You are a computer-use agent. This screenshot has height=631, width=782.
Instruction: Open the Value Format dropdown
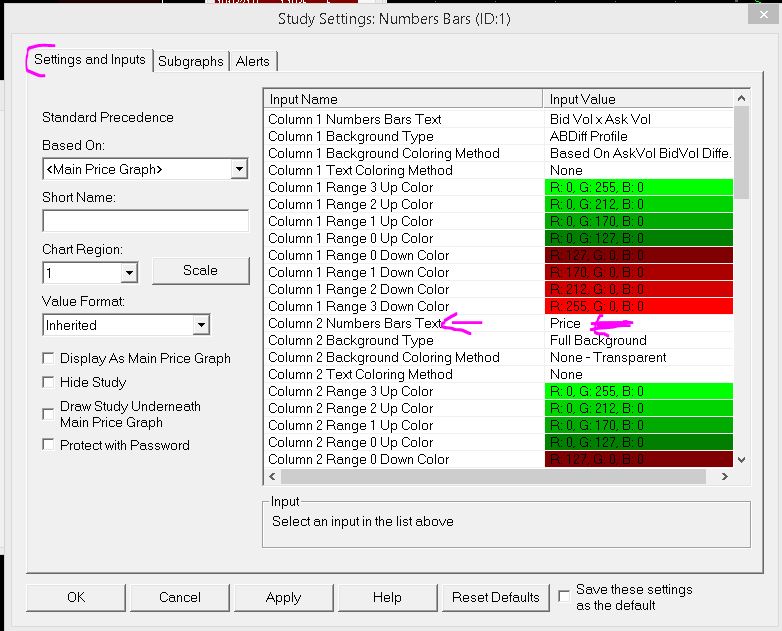(x=201, y=325)
